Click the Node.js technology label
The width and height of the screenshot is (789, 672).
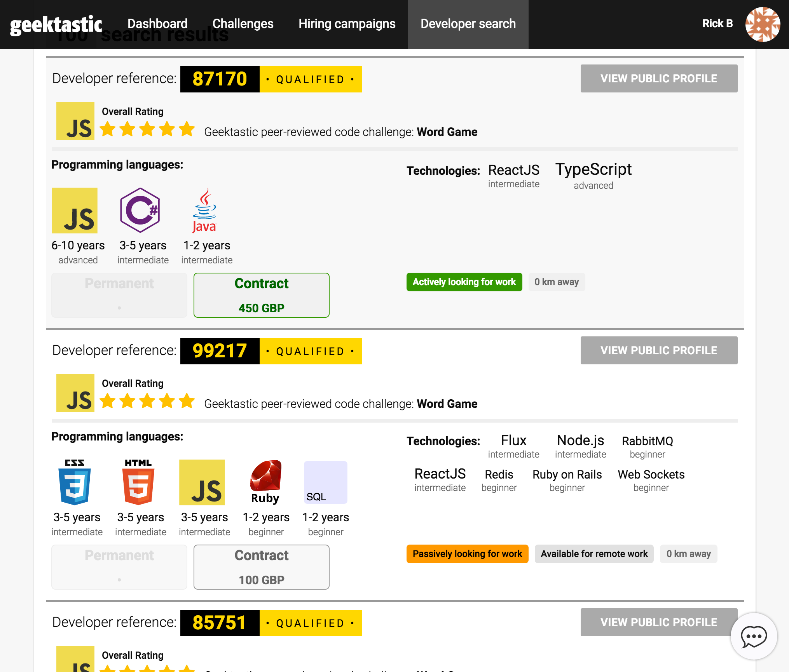pos(581,440)
